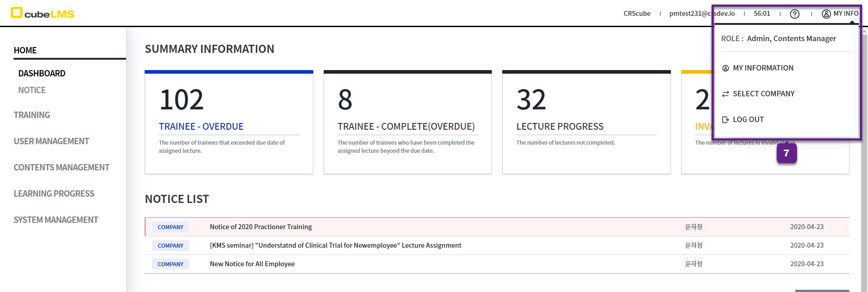Click the MY INFO user profile icon
This screenshot has width=868, height=292.
[x=826, y=14]
